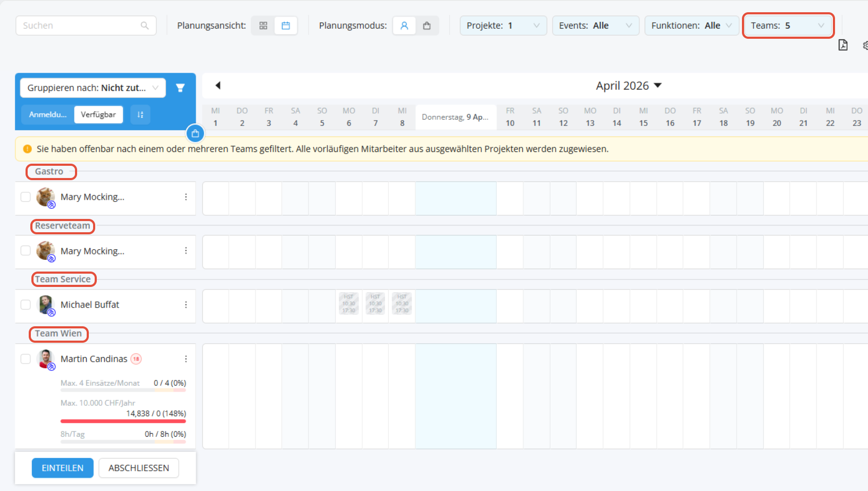The height and width of the screenshot is (491, 868).
Task: Click the sort order icon
Action: tap(140, 114)
